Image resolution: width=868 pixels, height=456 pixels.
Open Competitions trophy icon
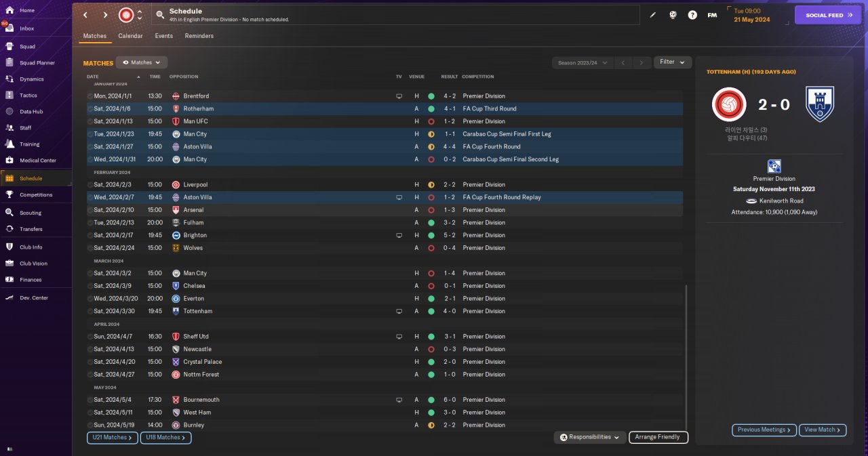(9, 194)
